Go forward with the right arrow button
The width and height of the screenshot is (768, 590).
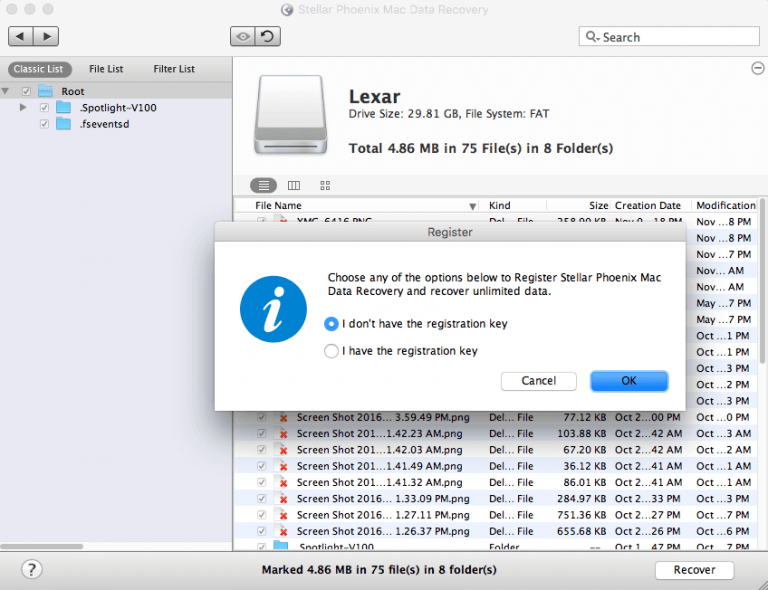[x=47, y=36]
